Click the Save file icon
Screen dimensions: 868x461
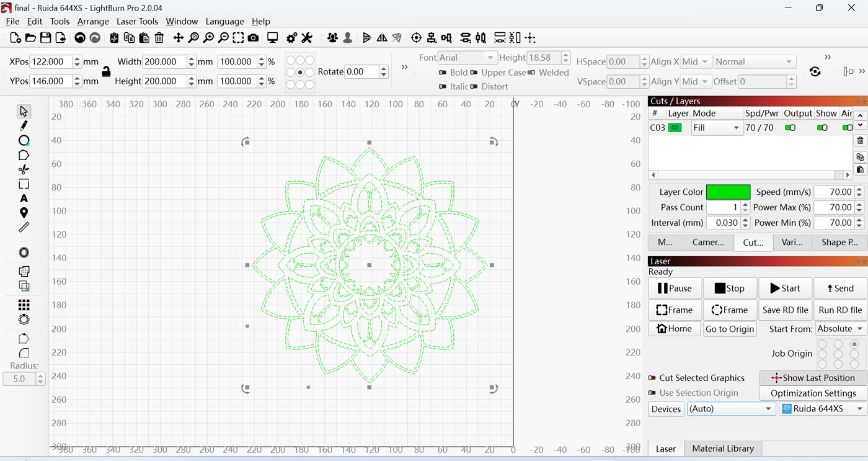[45, 38]
